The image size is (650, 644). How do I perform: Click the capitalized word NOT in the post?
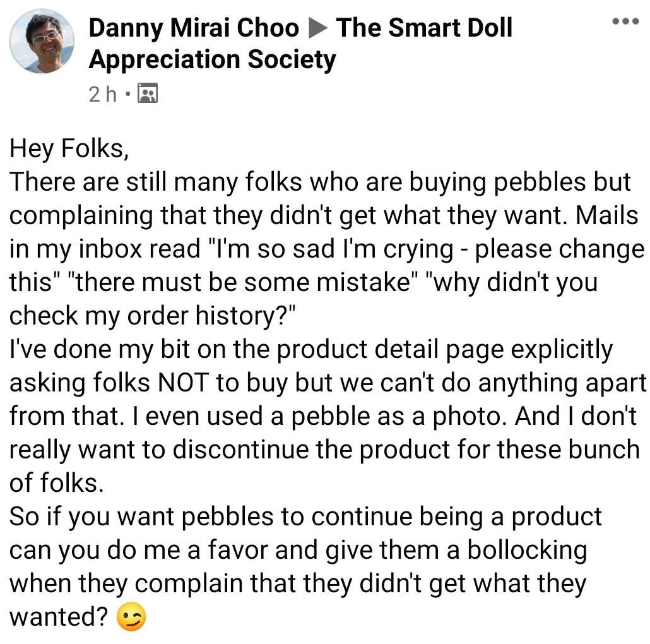click(182, 383)
